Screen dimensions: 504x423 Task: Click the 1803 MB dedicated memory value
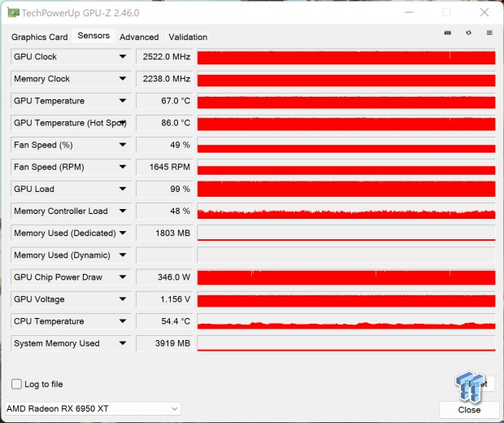164,233
